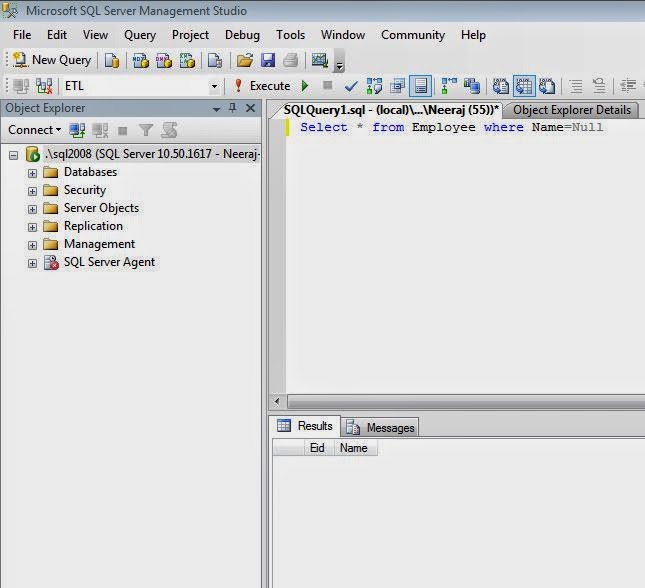The height and width of the screenshot is (588, 645).
Task: Click Disconnect icon in Object Explorer
Action: [100, 130]
